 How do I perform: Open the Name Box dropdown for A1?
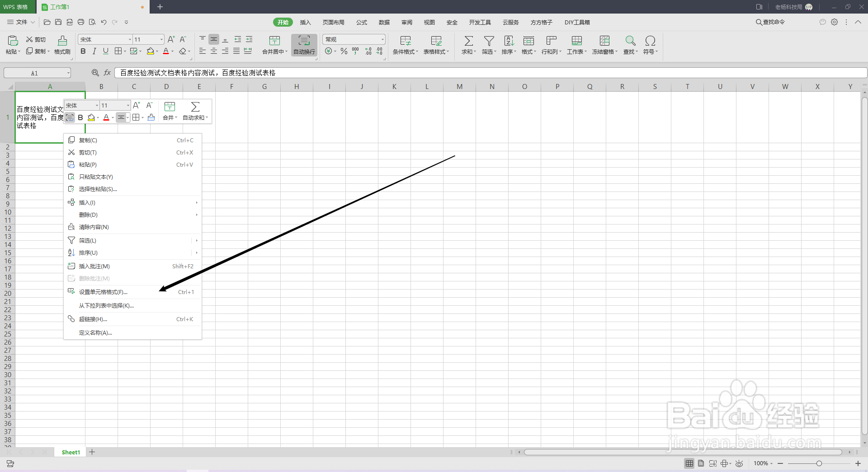pyautogui.click(x=68, y=73)
